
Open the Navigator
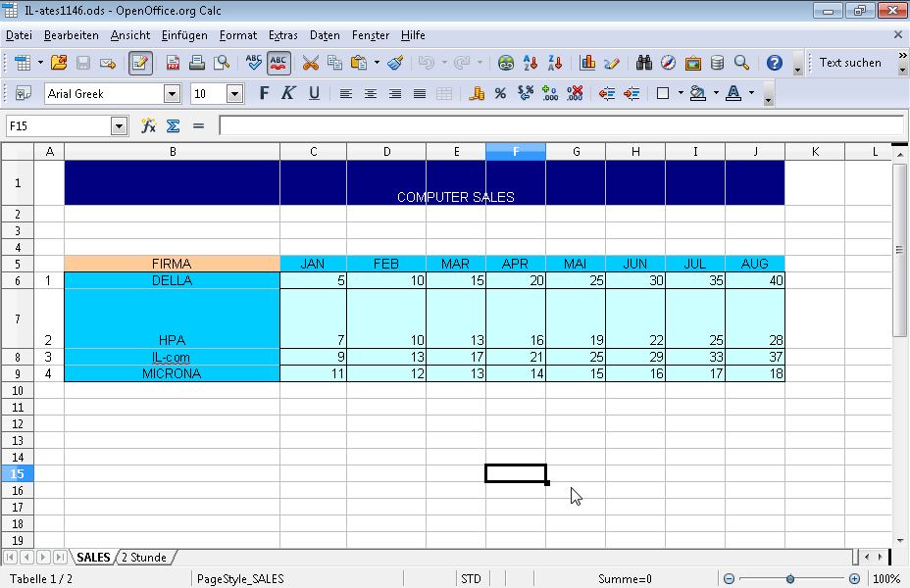pos(668,63)
